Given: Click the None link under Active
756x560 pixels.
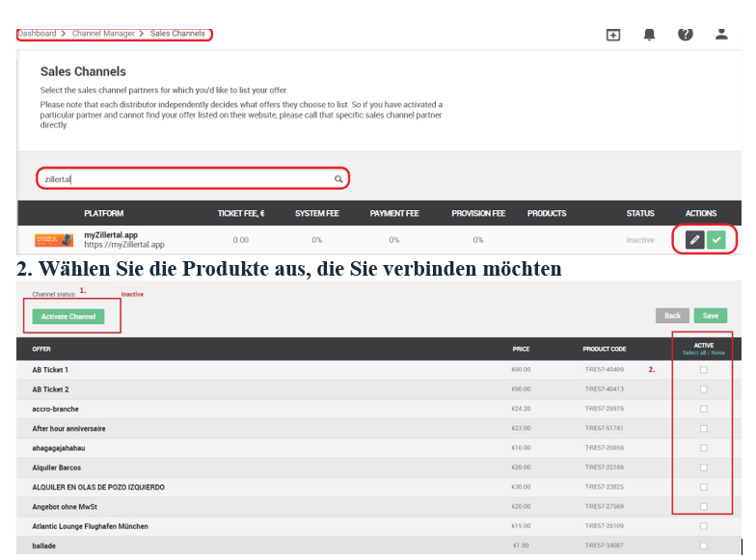Looking at the screenshot, I should (717, 353).
